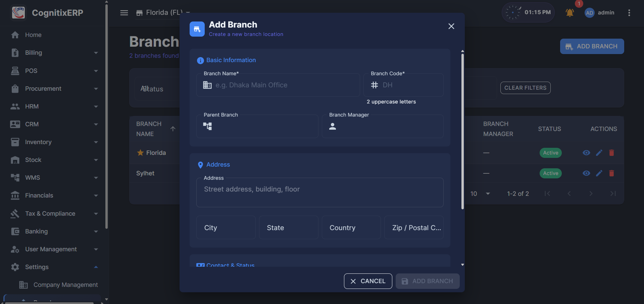Click the dialog scroll down arrow

pos(462,265)
